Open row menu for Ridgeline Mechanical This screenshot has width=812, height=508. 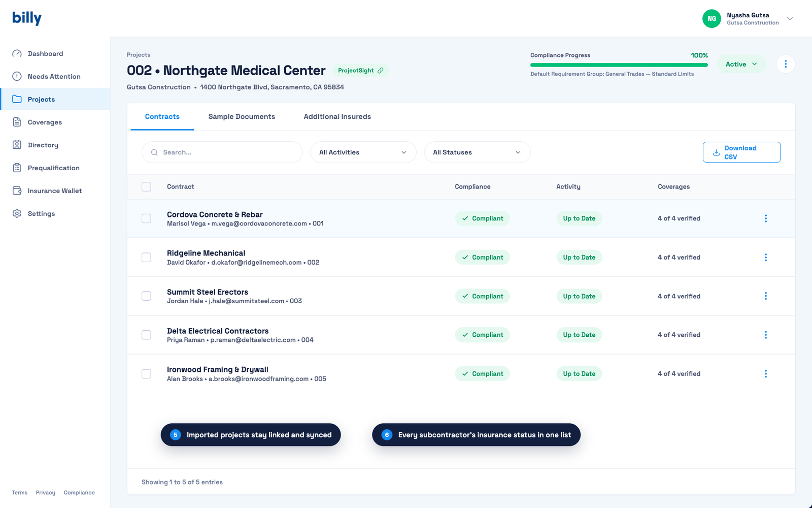coord(766,258)
